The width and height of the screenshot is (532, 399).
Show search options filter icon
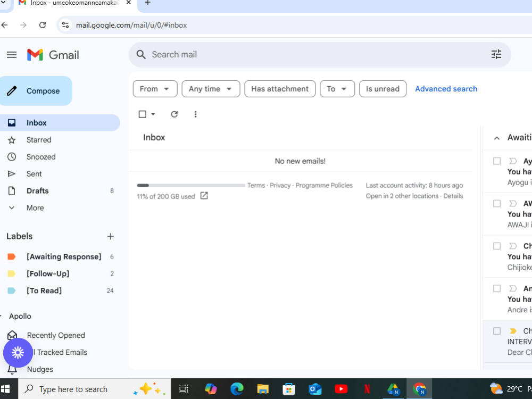(x=496, y=54)
